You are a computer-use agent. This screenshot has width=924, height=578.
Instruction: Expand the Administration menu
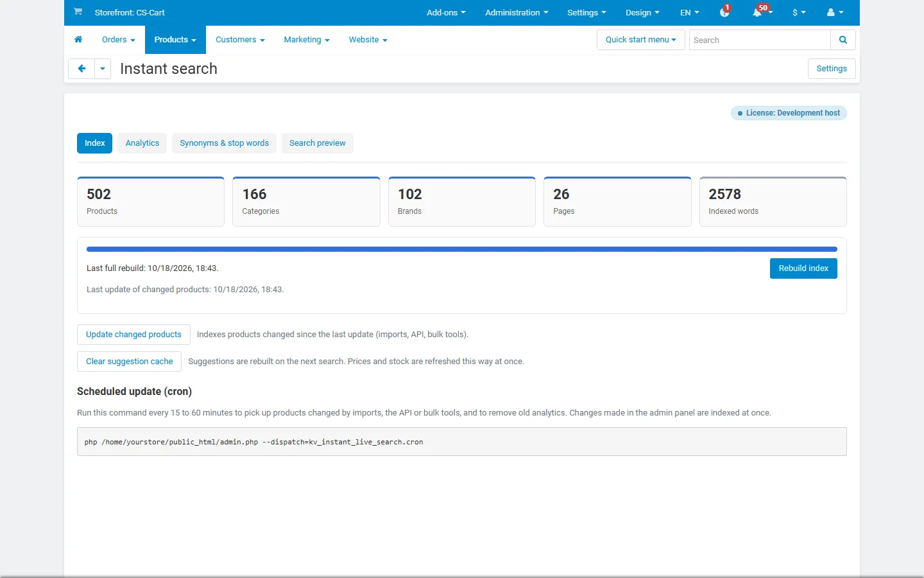pos(517,12)
